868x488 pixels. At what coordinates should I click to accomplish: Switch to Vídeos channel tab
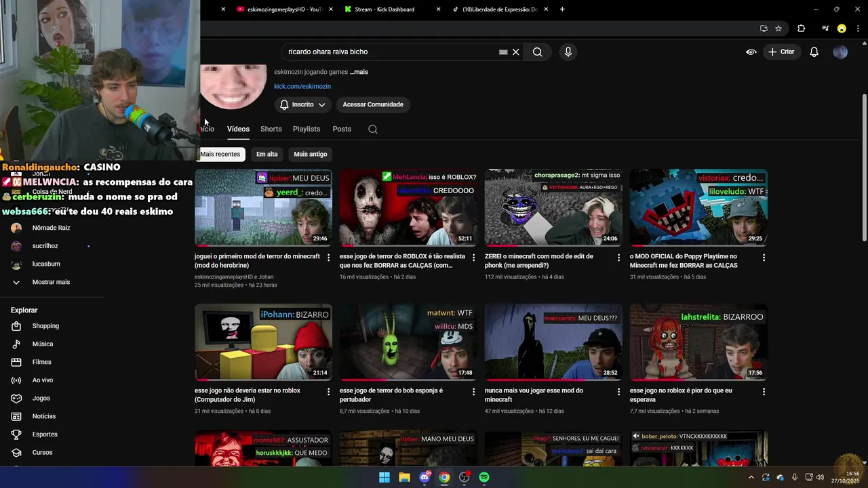pyautogui.click(x=238, y=129)
